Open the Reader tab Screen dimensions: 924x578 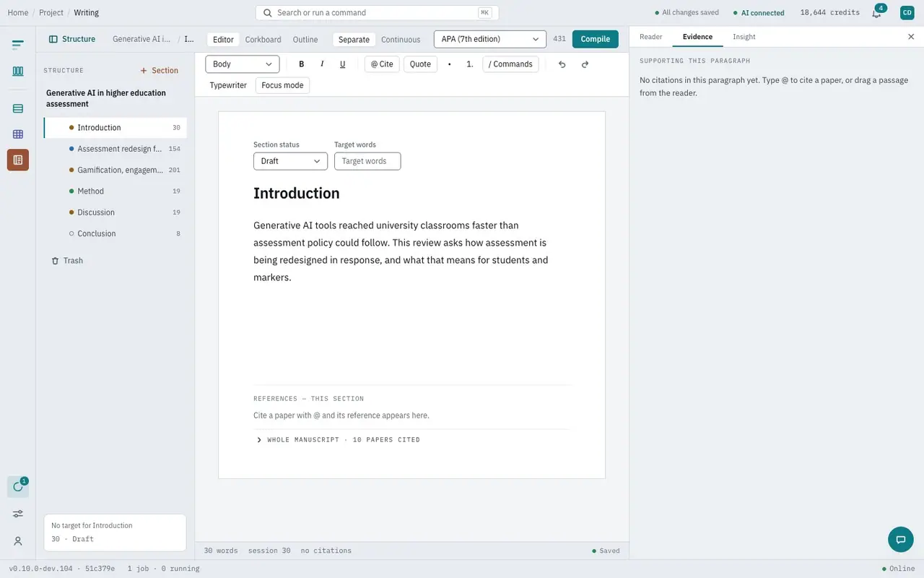click(651, 37)
